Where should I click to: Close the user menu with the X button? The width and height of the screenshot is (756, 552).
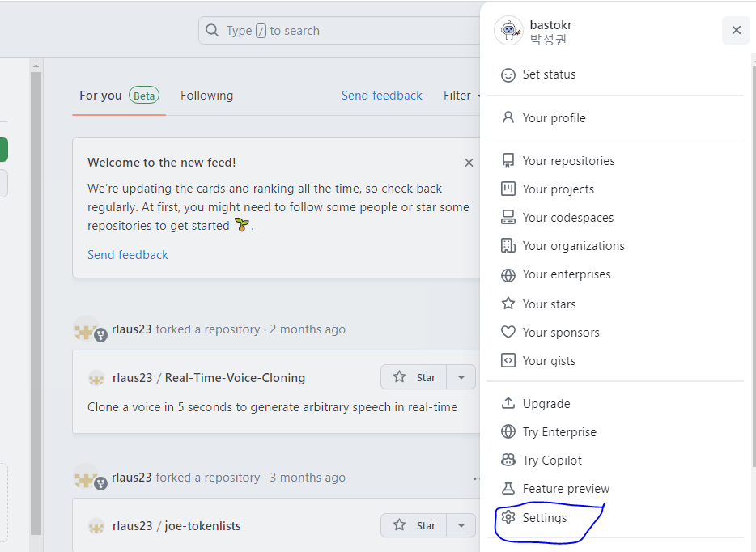pyautogui.click(x=737, y=31)
